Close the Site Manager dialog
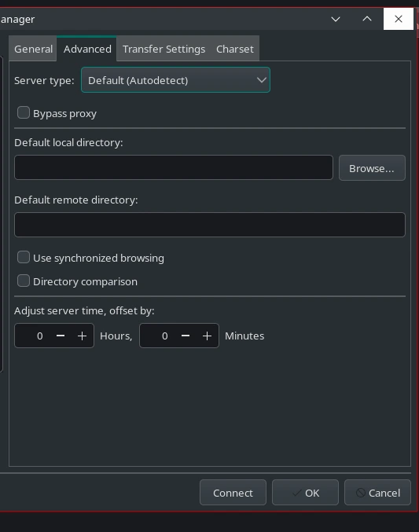The width and height of the screenshot is (419, 532). tap(399, 19)
